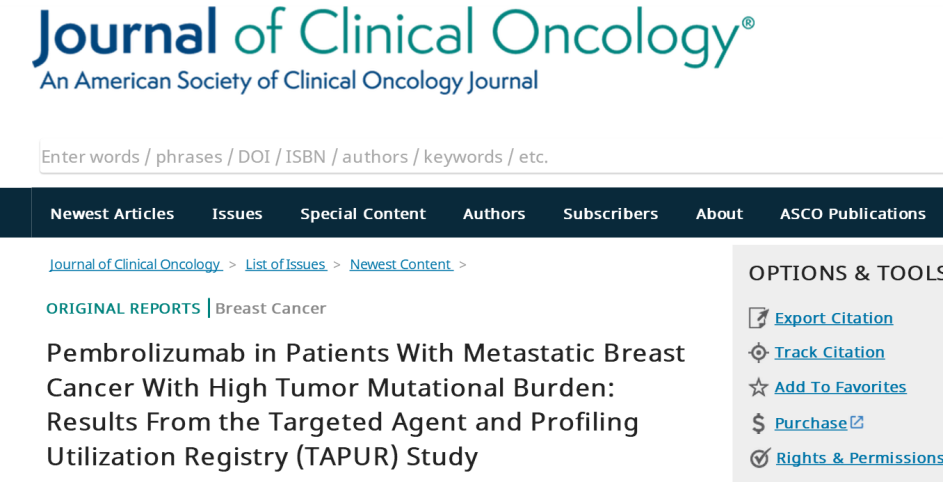Click the Rights & Permissions checkmark icon
Image resolution: width=943 pixels, height=482 pixels.
(759, 458)
